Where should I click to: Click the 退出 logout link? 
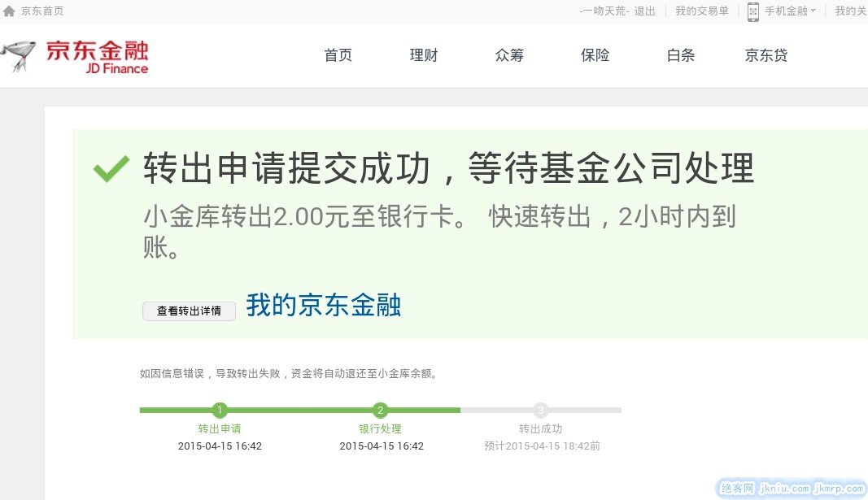[x=644, y=11]
